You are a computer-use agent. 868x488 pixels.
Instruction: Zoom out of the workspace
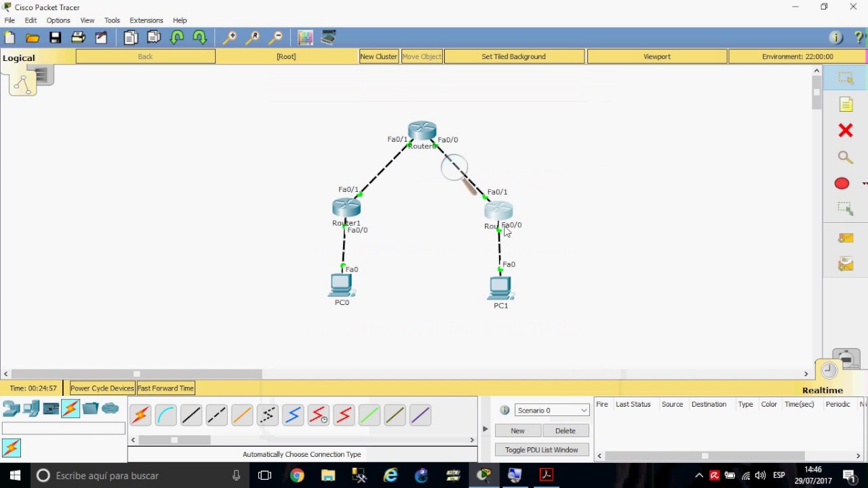[276, 38]
